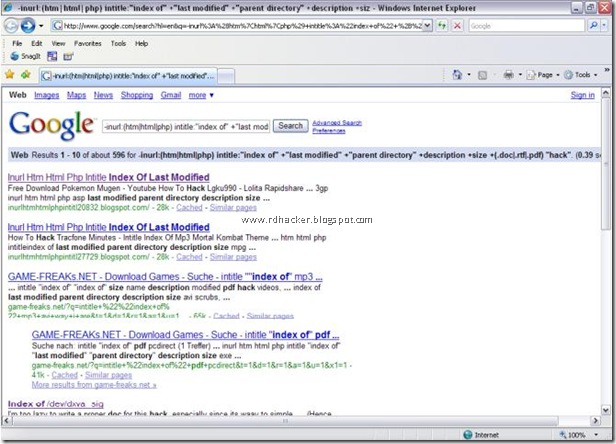Click the Home page icon

point(457,75)
